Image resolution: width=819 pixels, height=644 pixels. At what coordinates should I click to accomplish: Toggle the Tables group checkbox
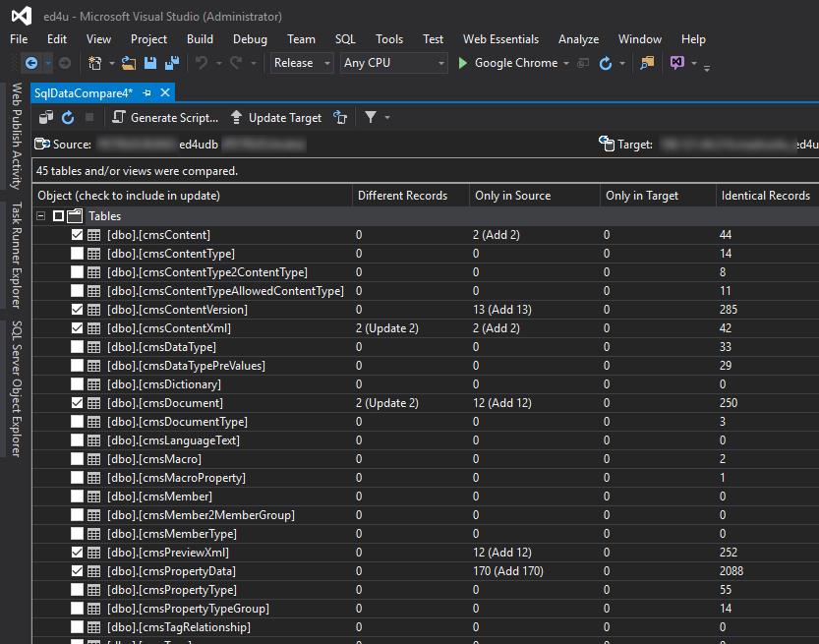point(59,215)
